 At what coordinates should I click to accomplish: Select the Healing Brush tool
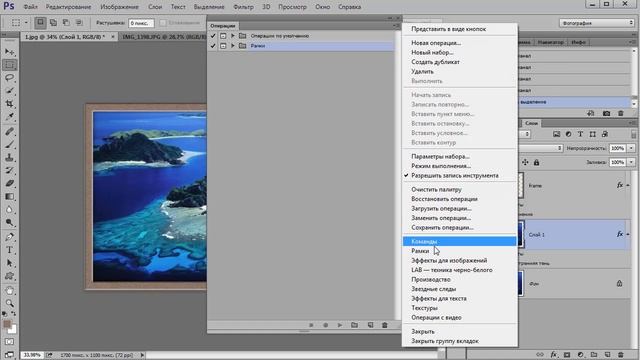point(9,131)
